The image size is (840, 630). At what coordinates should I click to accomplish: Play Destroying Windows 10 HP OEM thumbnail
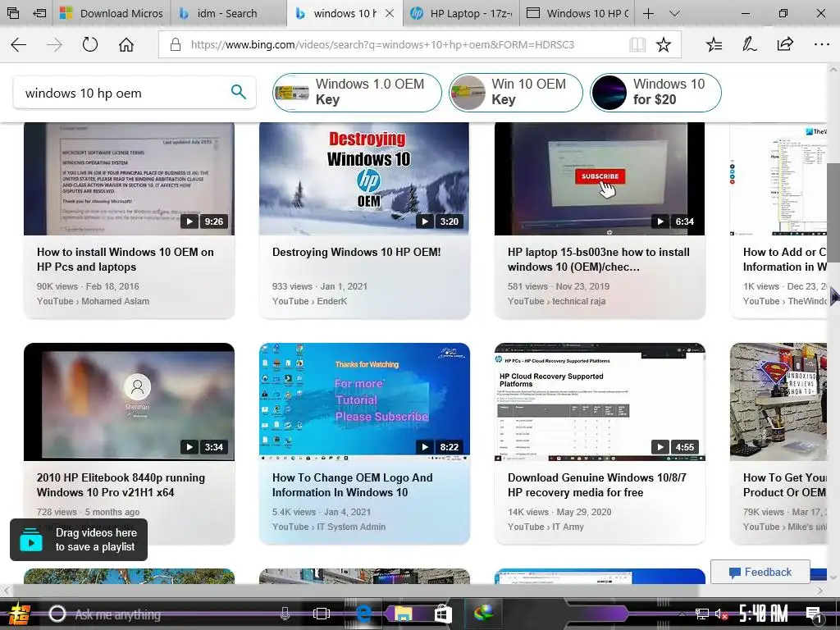364,178
